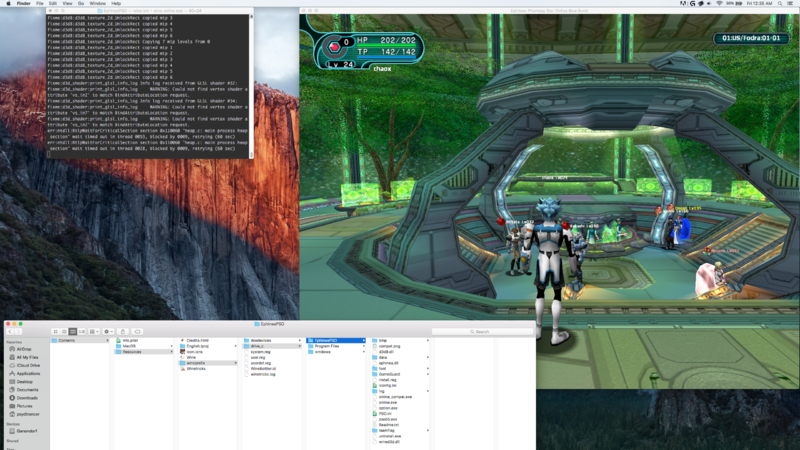Go forward in Finder window
The width and height of the screenshot is (800, 450).
coord(18,332)
